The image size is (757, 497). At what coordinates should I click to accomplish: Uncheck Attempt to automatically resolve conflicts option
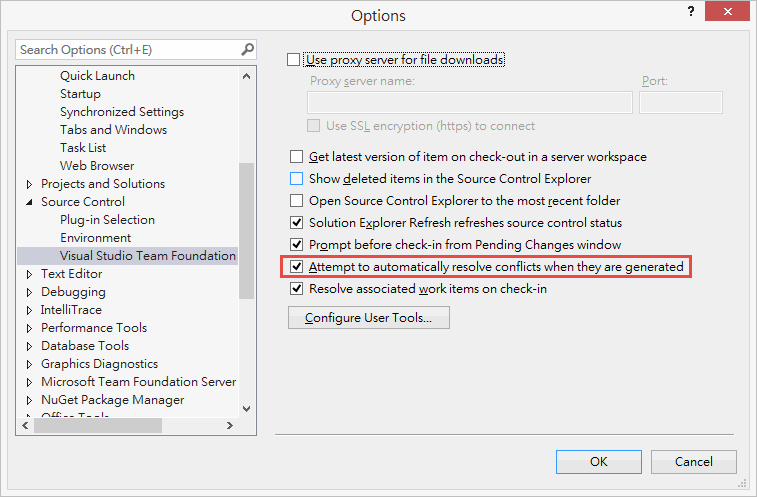296,267
